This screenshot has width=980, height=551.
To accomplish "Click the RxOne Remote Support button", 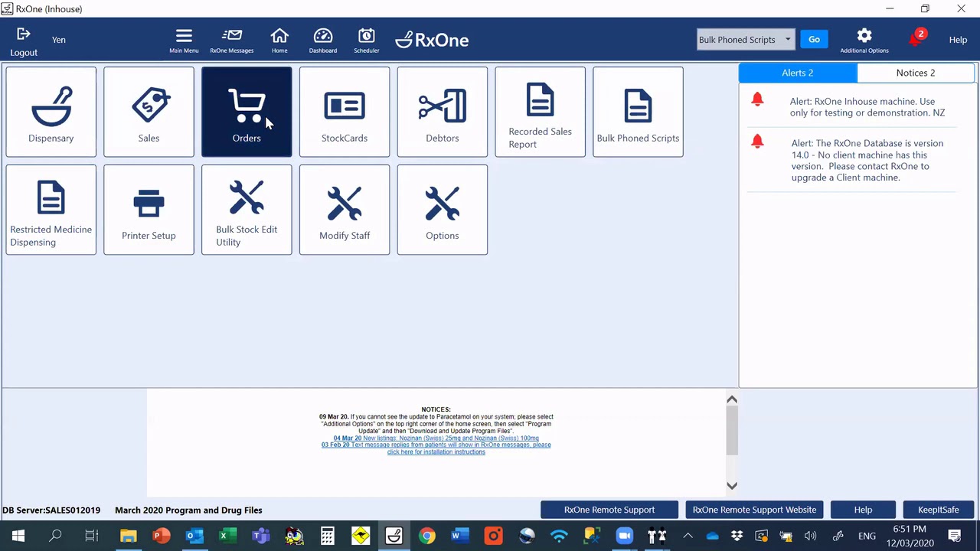I will click(x=609, y=510).
